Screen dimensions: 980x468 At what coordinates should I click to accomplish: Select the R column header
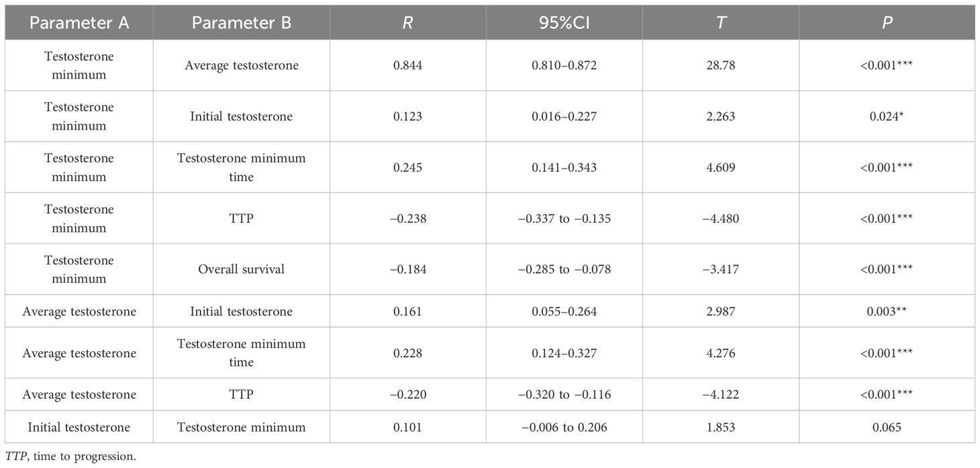point(408,22)
